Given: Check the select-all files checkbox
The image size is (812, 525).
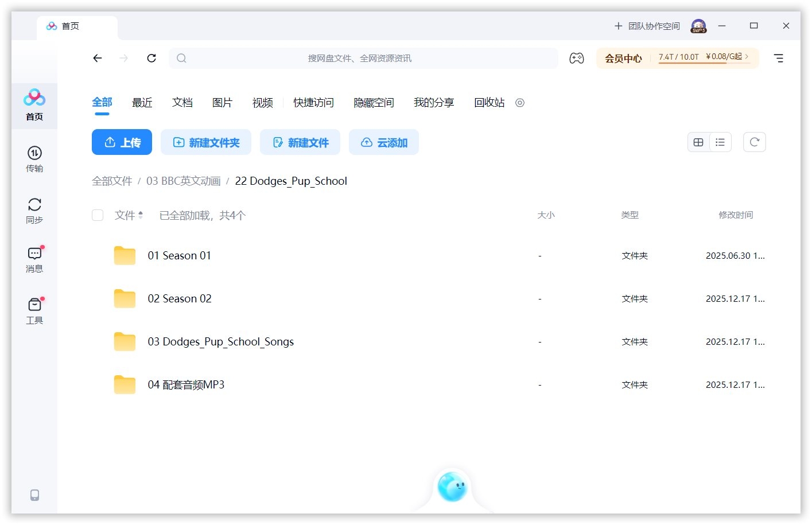Looking at the screenshot, I should point(98,215).
